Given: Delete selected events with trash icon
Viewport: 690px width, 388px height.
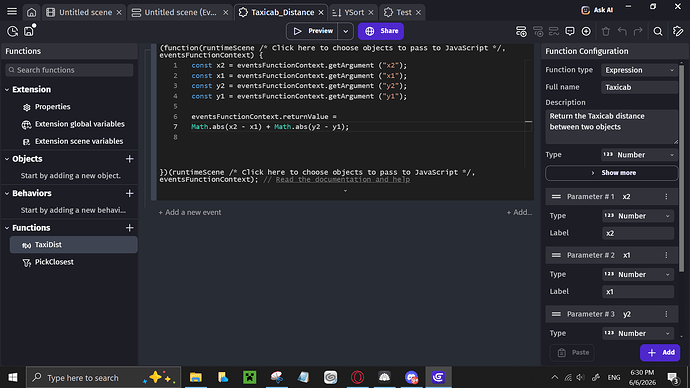Looking at the screenshot, I should [x=606, y=31].
